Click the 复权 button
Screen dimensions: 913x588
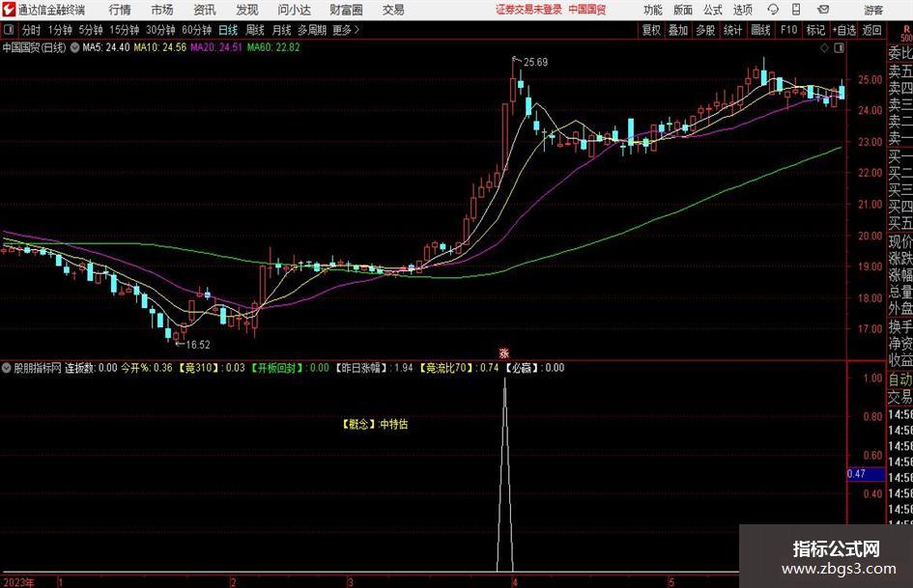(651, 30)
